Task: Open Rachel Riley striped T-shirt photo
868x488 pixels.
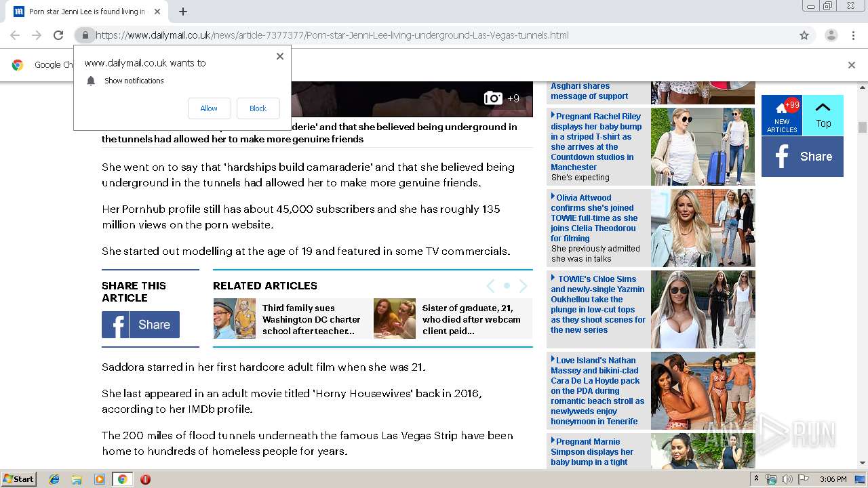Action: 703,146
